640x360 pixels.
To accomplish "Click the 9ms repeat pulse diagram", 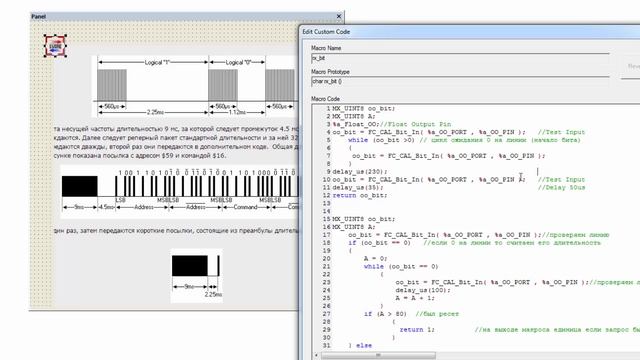I will (x=197, y=276).
